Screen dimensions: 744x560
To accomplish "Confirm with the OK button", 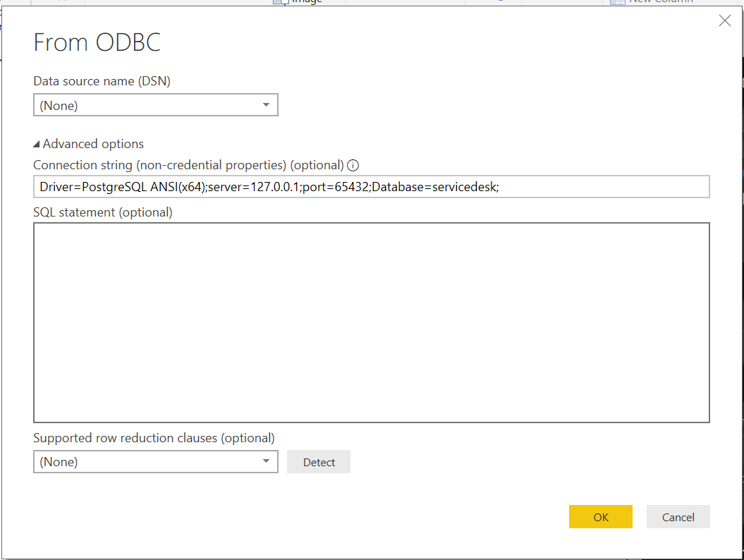I will [601, 517].
